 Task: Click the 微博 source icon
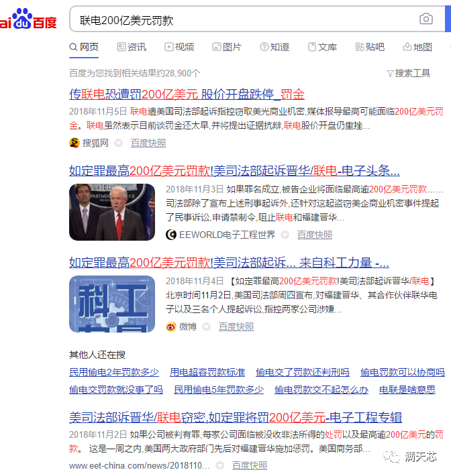(171, 326)
